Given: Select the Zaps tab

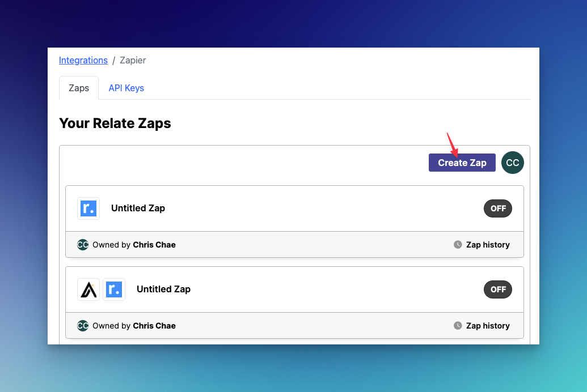Looking at the screenshot, I should (79, 88).
